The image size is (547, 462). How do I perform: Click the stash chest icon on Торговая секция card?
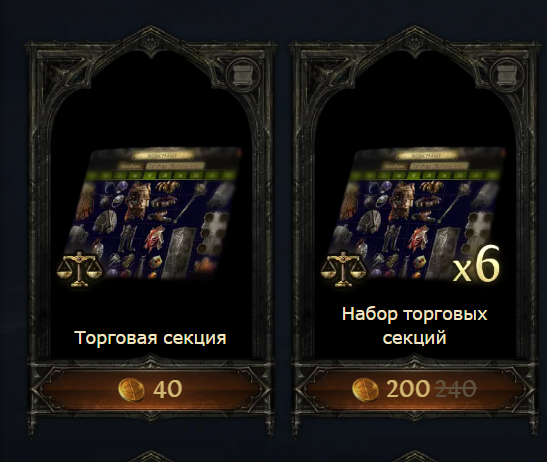click(x=242, y=74)
